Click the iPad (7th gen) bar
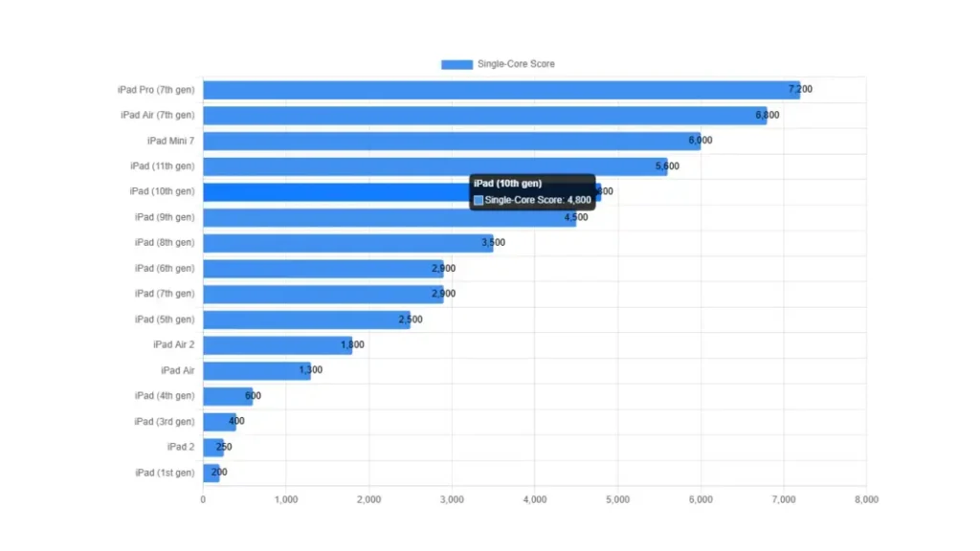 [323, 295]
